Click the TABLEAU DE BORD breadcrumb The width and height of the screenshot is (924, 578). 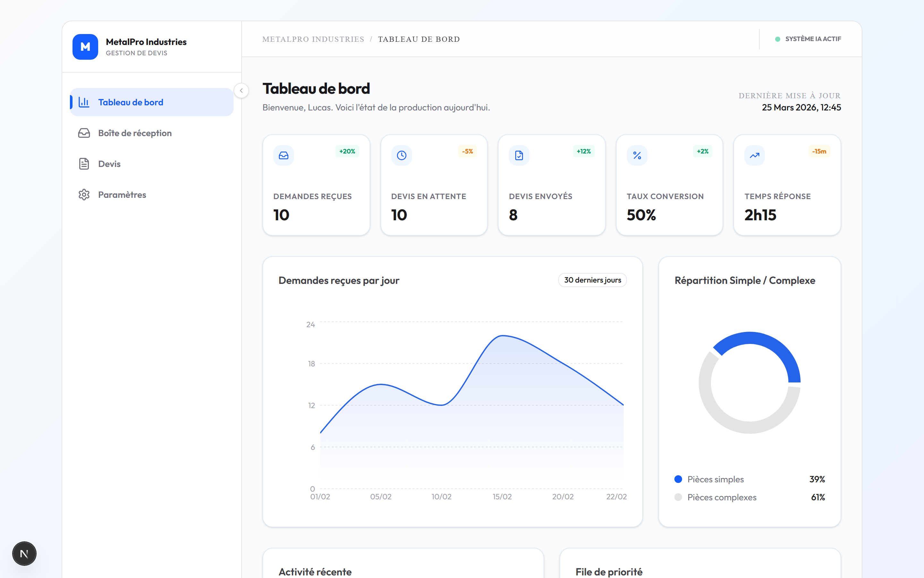pos(419,39)
